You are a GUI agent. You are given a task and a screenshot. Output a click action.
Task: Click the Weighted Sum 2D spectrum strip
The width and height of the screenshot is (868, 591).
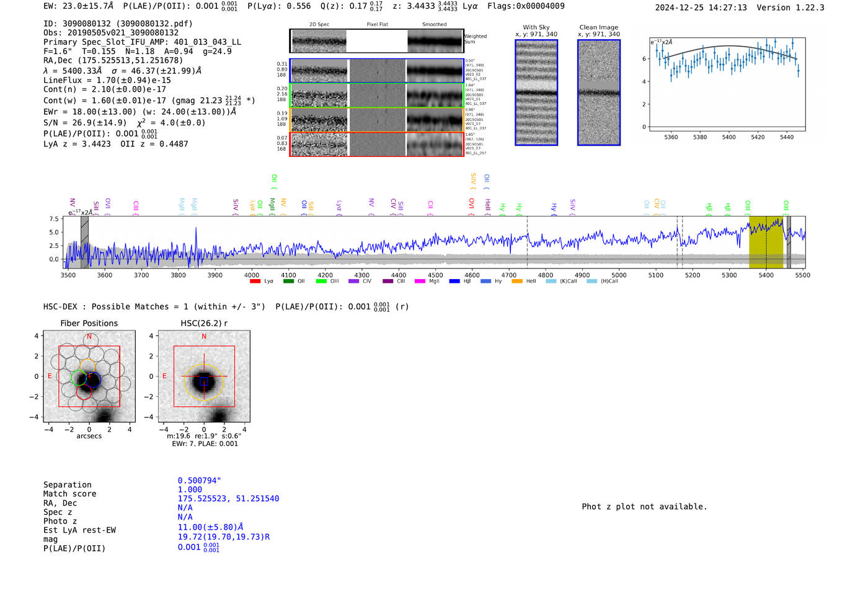click(x=376, y=41)
